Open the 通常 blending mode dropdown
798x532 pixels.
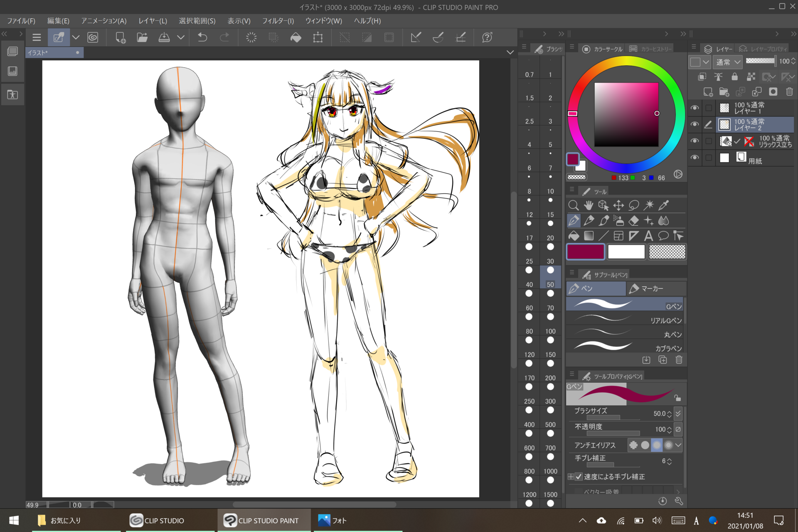[x=728, y=62]
